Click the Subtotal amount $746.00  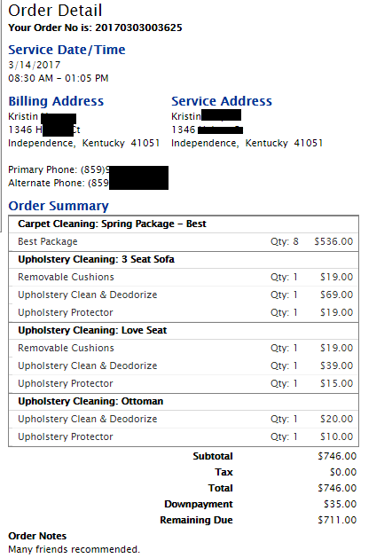(x=337, y=456)
